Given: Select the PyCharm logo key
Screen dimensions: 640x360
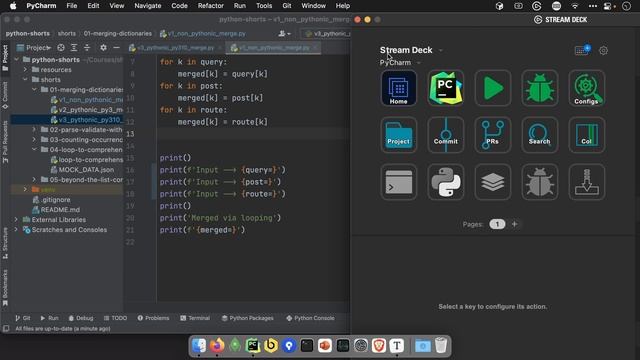Looking at the screenshot, I should 446,88.
